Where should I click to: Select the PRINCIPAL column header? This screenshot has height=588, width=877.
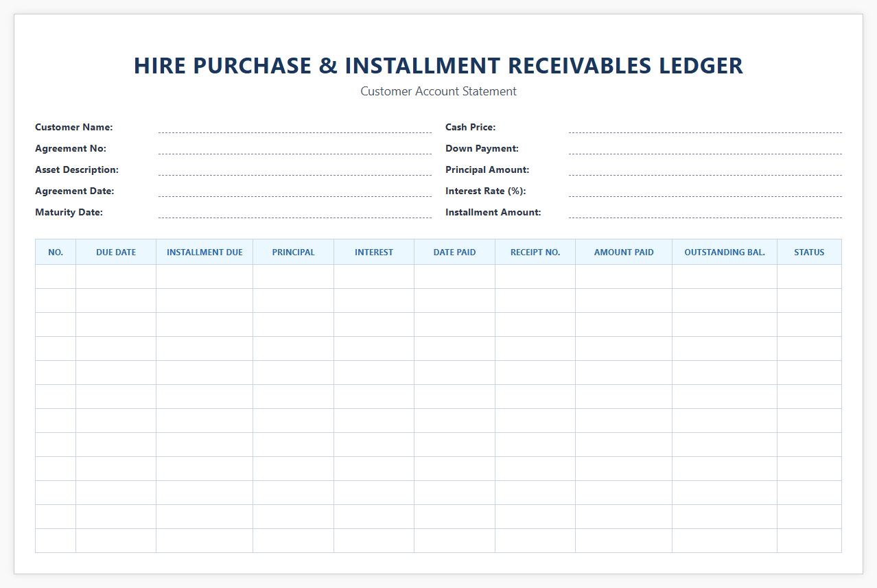coord(294,252)
